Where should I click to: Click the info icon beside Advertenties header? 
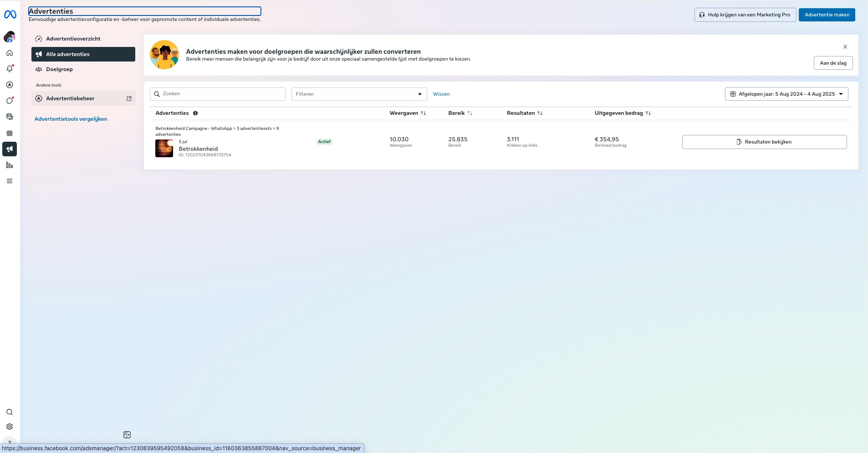pos(195,113)
